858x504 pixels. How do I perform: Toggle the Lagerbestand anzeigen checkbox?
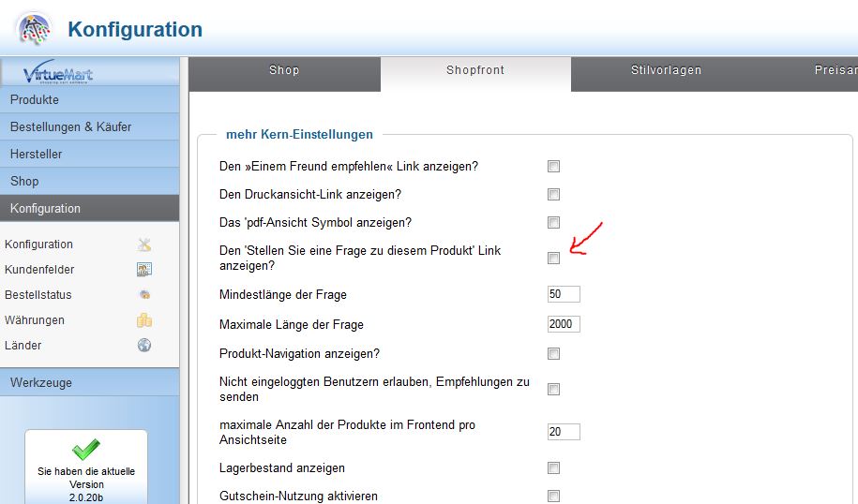click(x=553, y=468)
